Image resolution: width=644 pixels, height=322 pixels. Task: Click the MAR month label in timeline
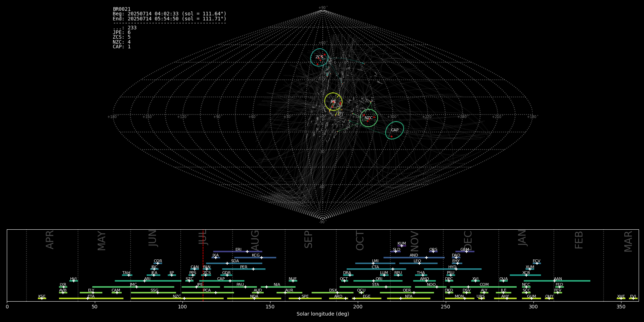pyautogui.click(x=628, y=241)
